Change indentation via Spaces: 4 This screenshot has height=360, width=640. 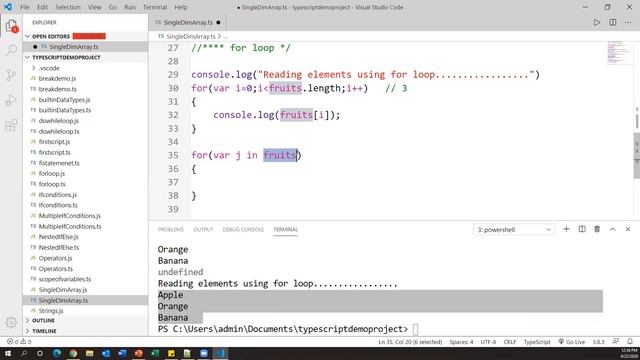coord(461,342)
